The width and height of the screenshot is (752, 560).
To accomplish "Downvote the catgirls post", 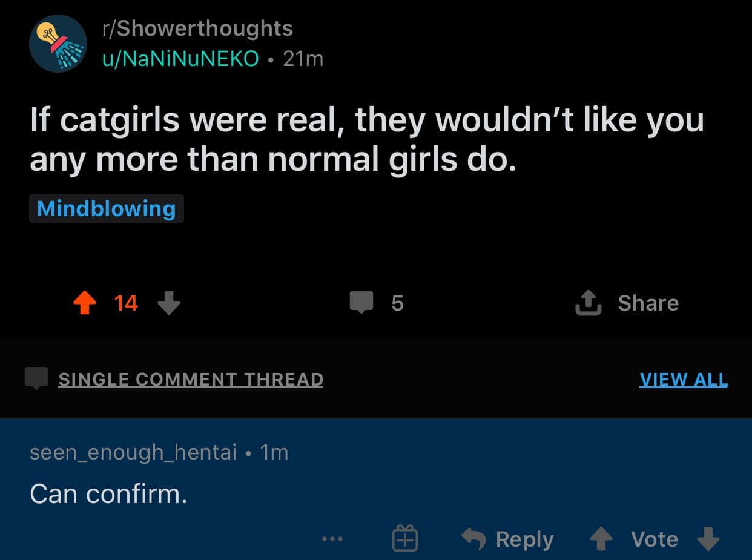I will click(169, 303).
